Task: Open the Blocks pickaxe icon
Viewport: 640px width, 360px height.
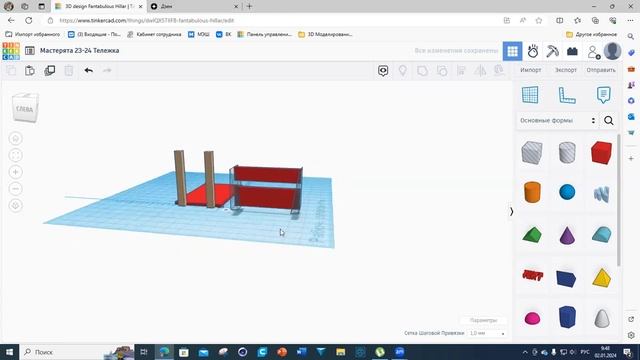Action: click(x=552, y=51)
